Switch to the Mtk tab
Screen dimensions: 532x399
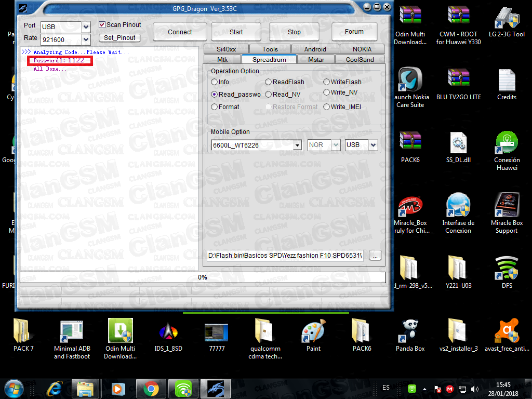coord(222,59)
